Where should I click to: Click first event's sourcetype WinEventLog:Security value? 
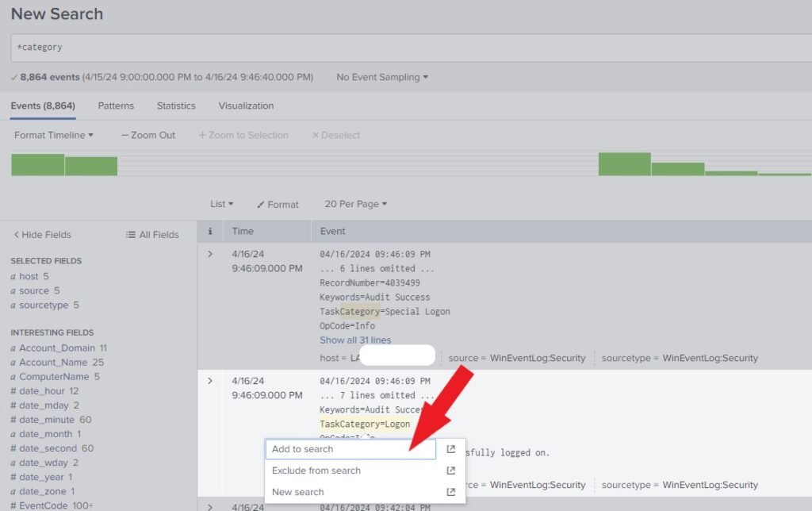pos(710,358)
